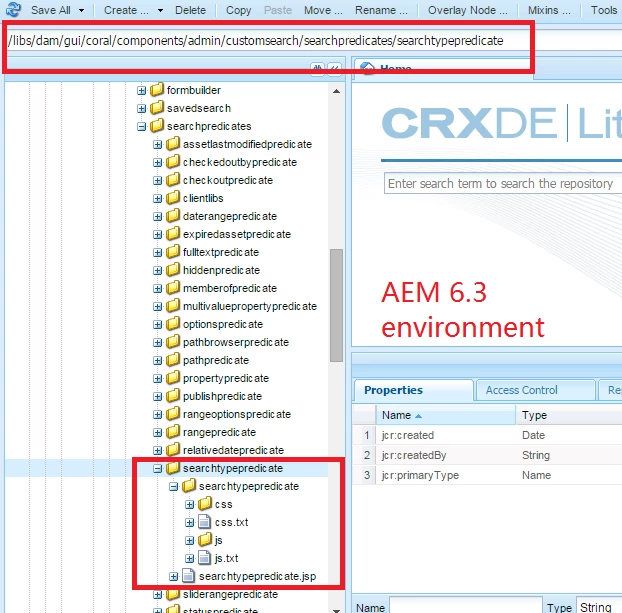The width and height of the screenshot is (622, 613).
Task: Click the collapse panel double-arrow icon
Action: click(335, 68)
